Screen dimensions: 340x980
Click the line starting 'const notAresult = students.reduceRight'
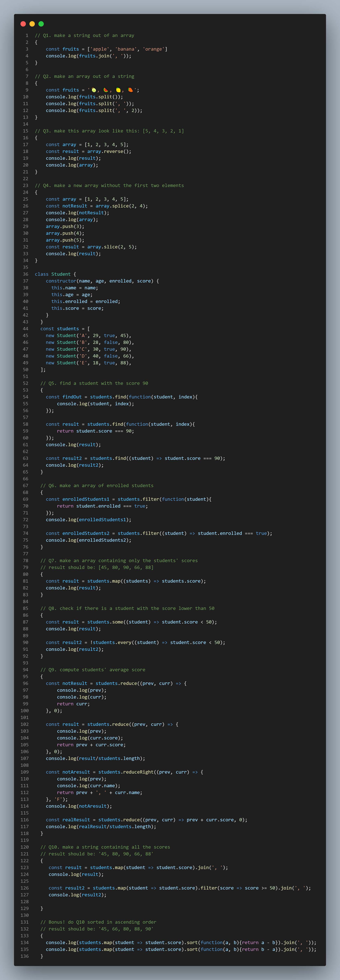tap(124, 773)
